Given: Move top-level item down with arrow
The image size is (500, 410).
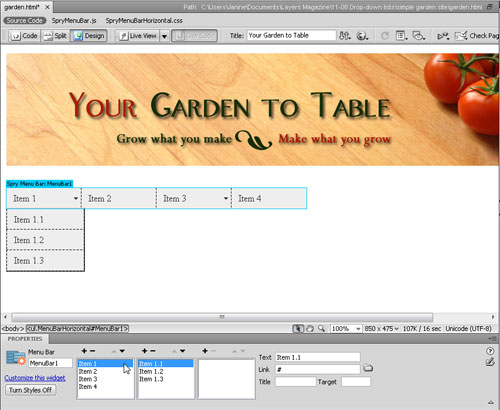Looking at the screenshot, I should pyautogui.click(x=122, y=351).
